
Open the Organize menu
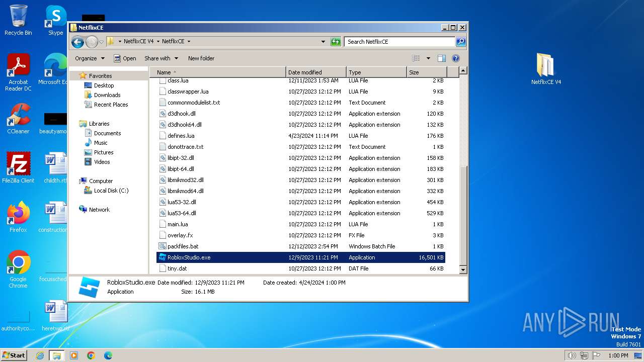point(90,58)
